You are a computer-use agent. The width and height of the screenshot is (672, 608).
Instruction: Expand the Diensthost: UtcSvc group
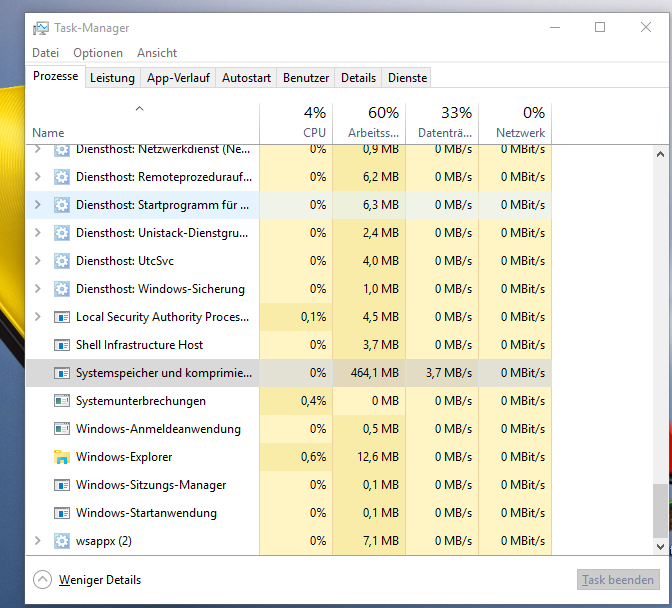pos(38,261)
